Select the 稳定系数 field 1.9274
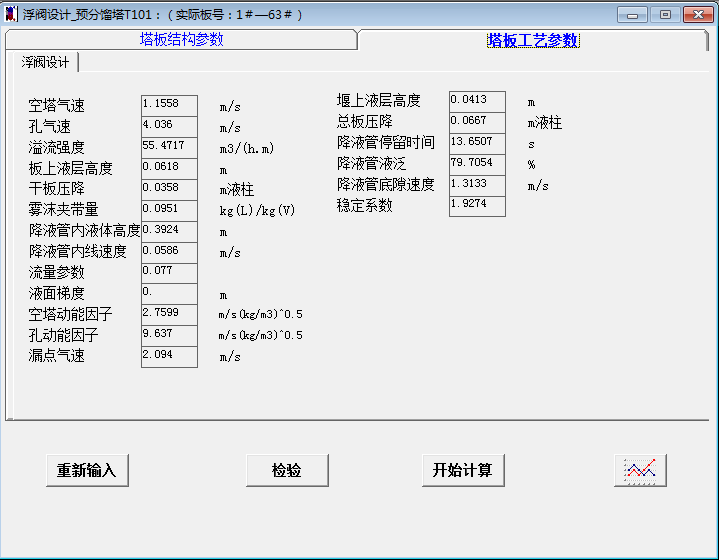Image resolution: width=719 pixels, height=560 pixels. point(477,206)
